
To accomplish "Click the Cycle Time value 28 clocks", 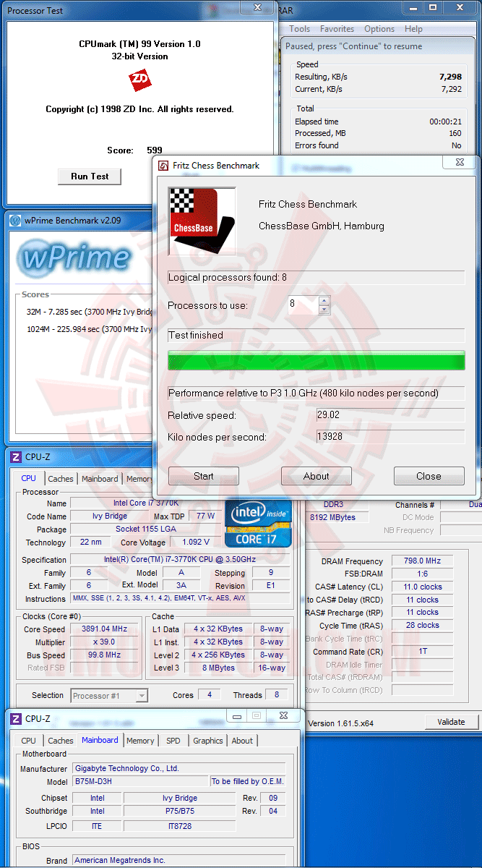I will pos(423,626).
